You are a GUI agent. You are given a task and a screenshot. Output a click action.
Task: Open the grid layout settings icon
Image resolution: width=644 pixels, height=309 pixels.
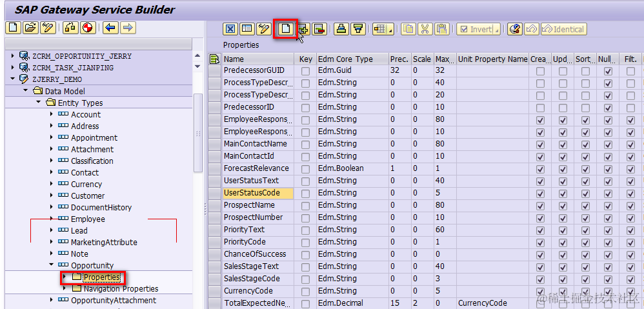click(383, 29)
